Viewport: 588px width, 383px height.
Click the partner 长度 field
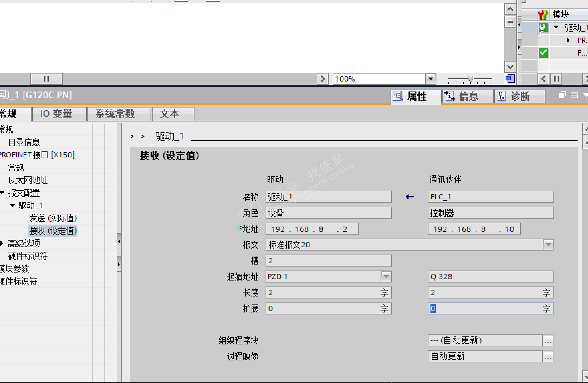491,292
